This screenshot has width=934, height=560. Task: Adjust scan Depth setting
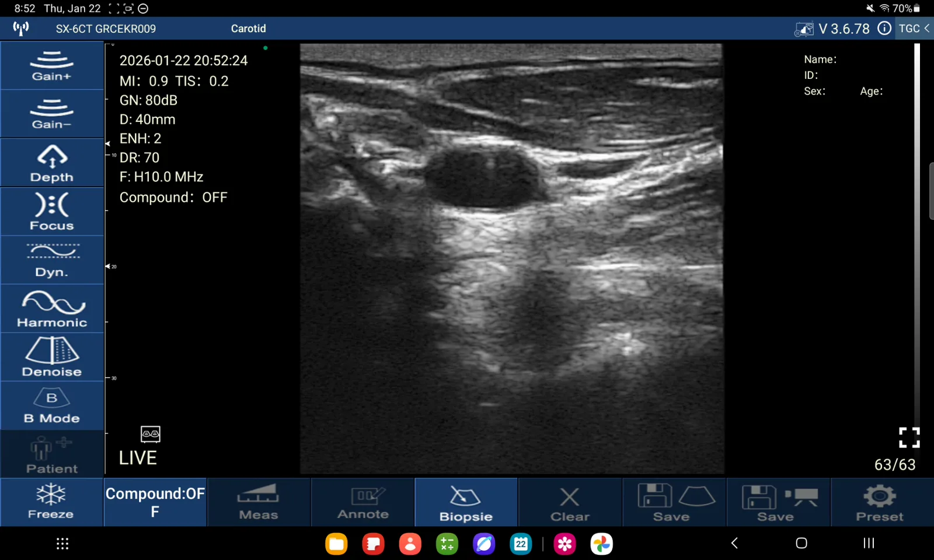(52, 163)
